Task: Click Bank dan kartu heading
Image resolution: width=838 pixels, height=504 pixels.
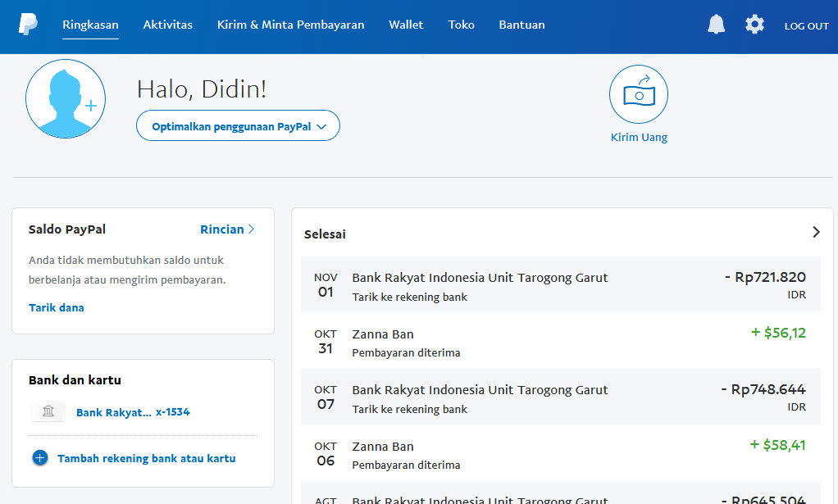Action: pos(75,380)
